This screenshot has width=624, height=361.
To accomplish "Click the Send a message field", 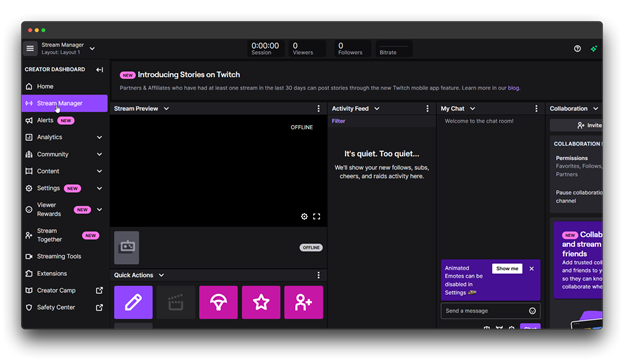I will pos(490,311).
